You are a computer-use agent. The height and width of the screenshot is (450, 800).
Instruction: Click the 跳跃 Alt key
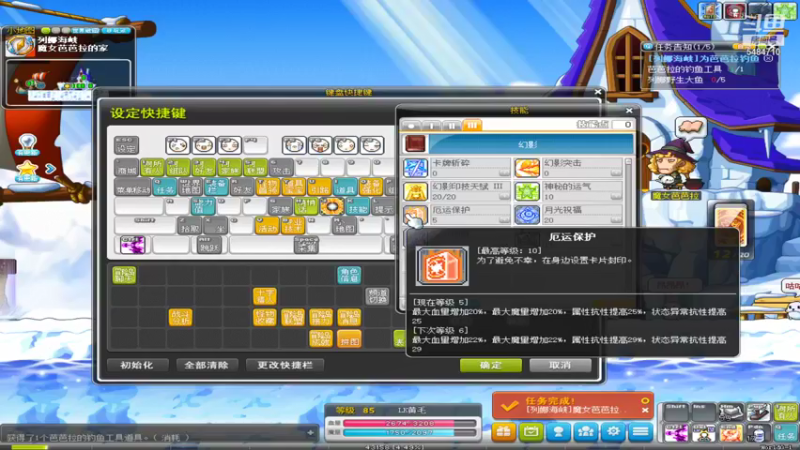pyautogui.click(x=209, y=245)
